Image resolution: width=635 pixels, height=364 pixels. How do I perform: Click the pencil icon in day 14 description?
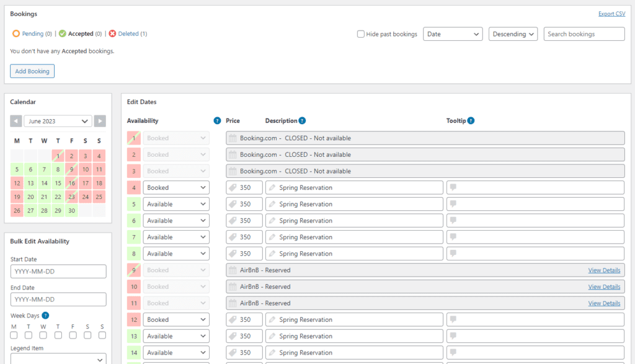[x=272, y=353]
